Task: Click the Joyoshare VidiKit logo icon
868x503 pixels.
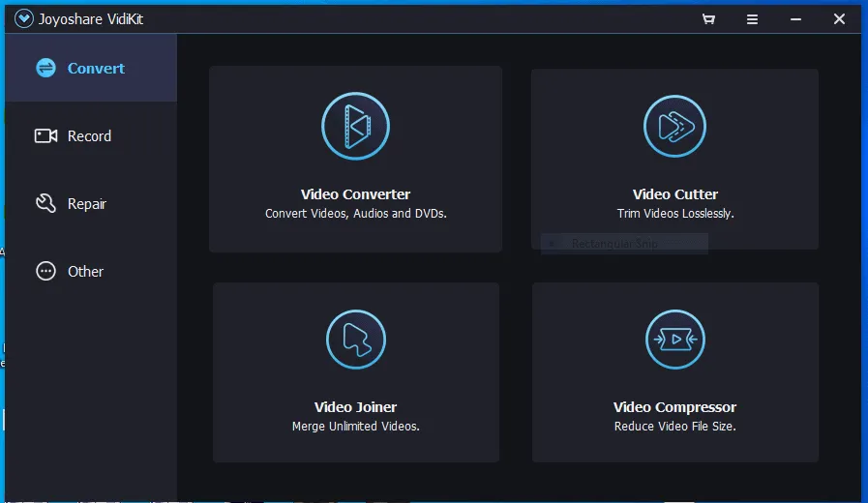Action: tap(24, 19)
